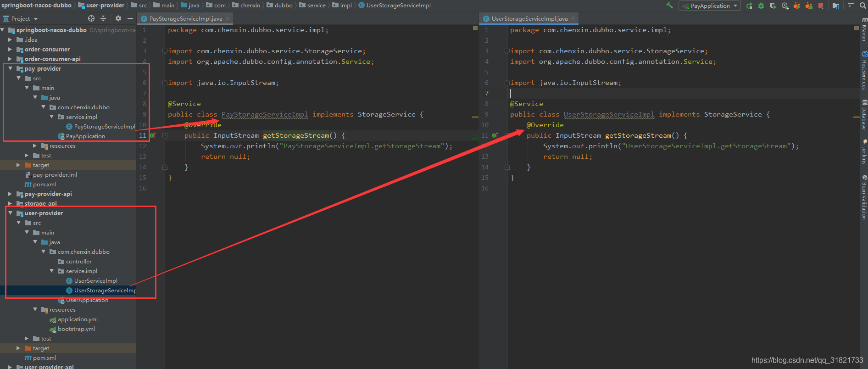Image resolution: width=868 pixels, height=369 pixels.
Task: Click line 7 caret area in right editor
Action: pos(684,93)
